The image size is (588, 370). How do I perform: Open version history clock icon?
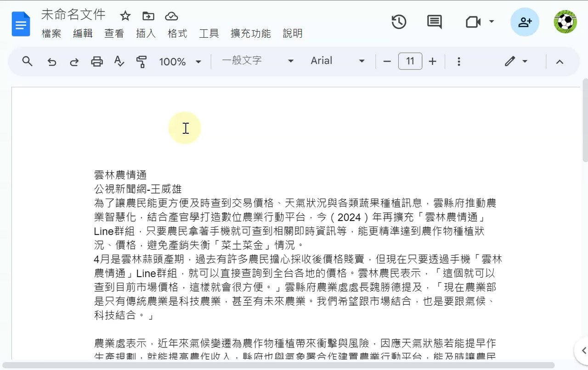399,22
